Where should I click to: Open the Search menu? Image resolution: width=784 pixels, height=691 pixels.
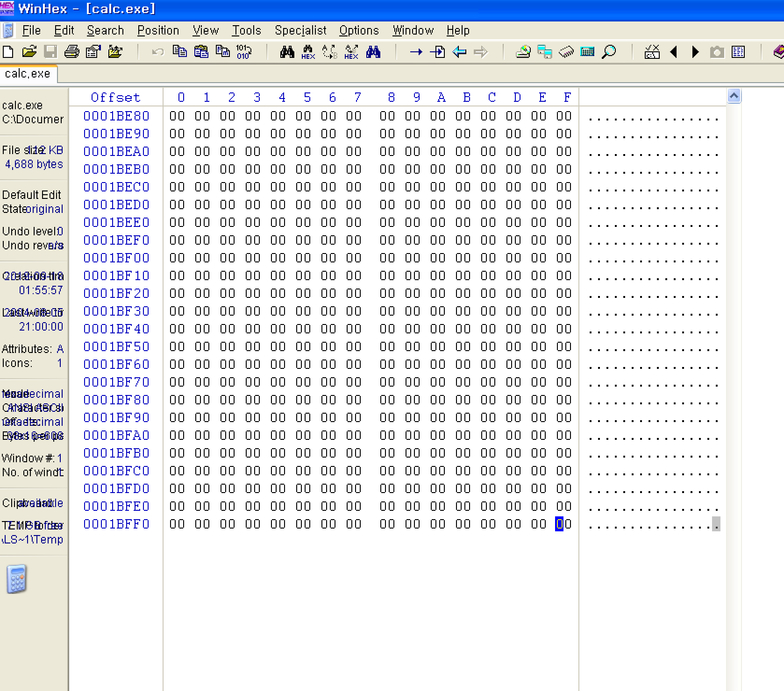[105, 30]
